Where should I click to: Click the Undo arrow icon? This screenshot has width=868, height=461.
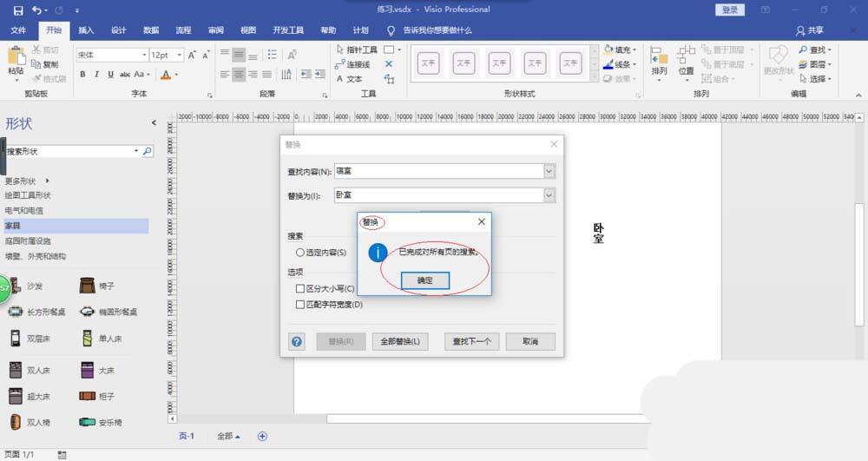36,10
